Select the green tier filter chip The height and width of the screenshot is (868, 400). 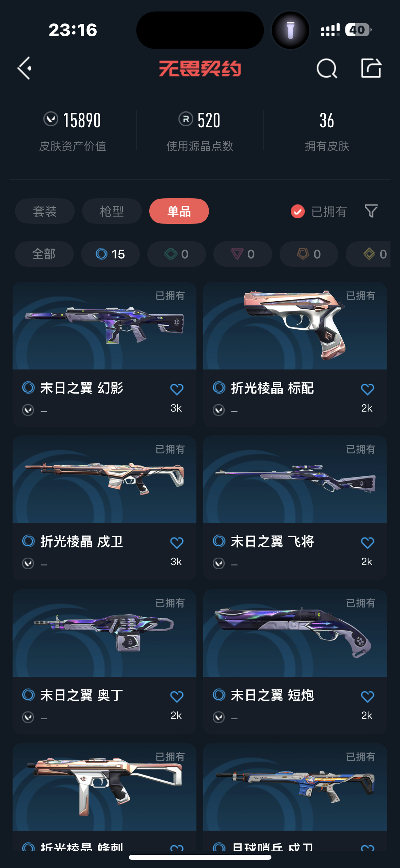tap(176, 254)
